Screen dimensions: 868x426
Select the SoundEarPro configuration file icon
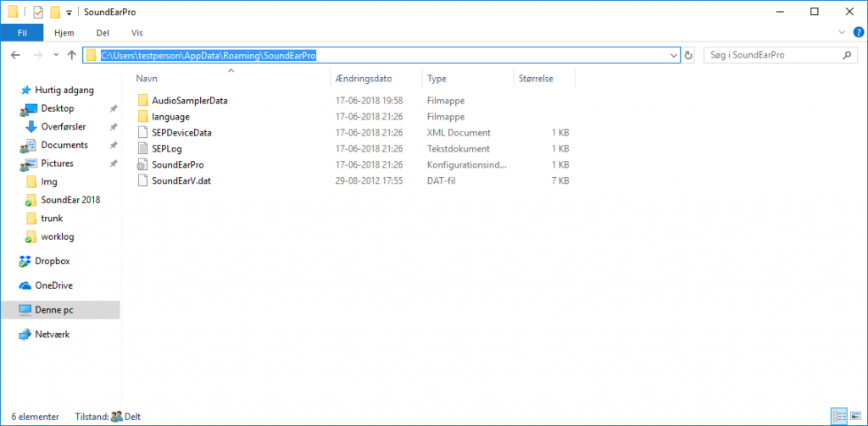pyautogui.click(x=142, y=165)
